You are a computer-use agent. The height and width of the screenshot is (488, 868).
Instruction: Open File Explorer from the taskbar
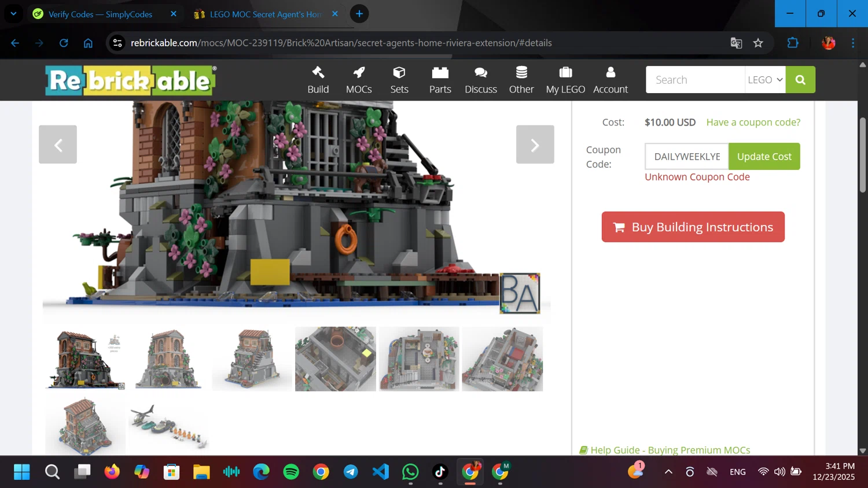point(201,472)
